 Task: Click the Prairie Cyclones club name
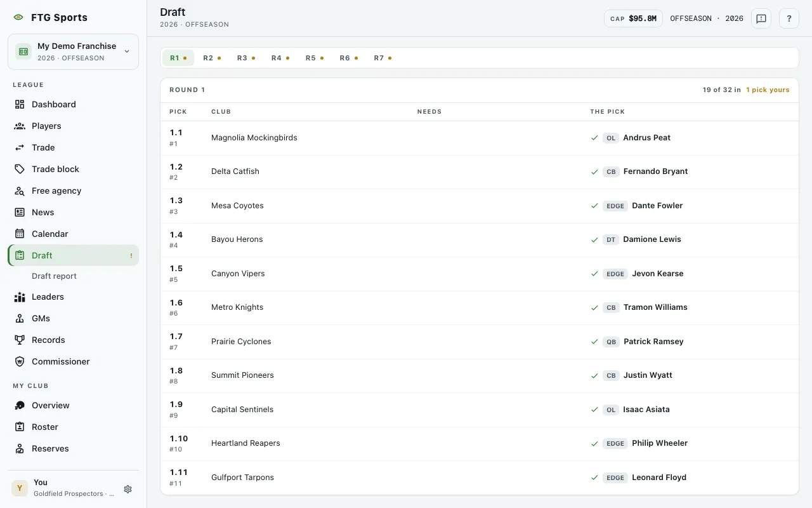241,342
